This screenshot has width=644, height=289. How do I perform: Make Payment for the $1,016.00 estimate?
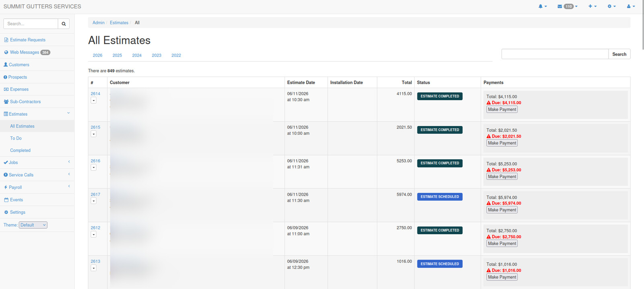pyautogui.click(x=502, y=277)
